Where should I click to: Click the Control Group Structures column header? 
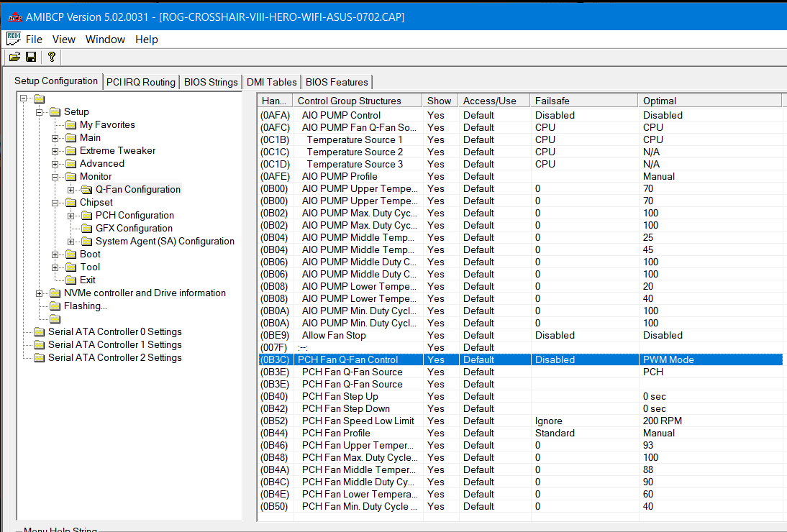pos(358,101)
